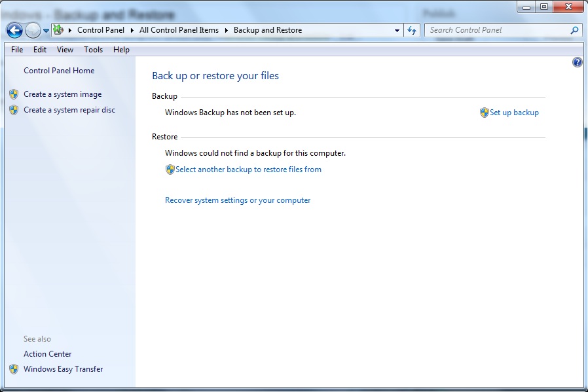The height and width of the screenshot is (392, 588).
Task: Go to Control Panel Home
Action: point(59,71)
